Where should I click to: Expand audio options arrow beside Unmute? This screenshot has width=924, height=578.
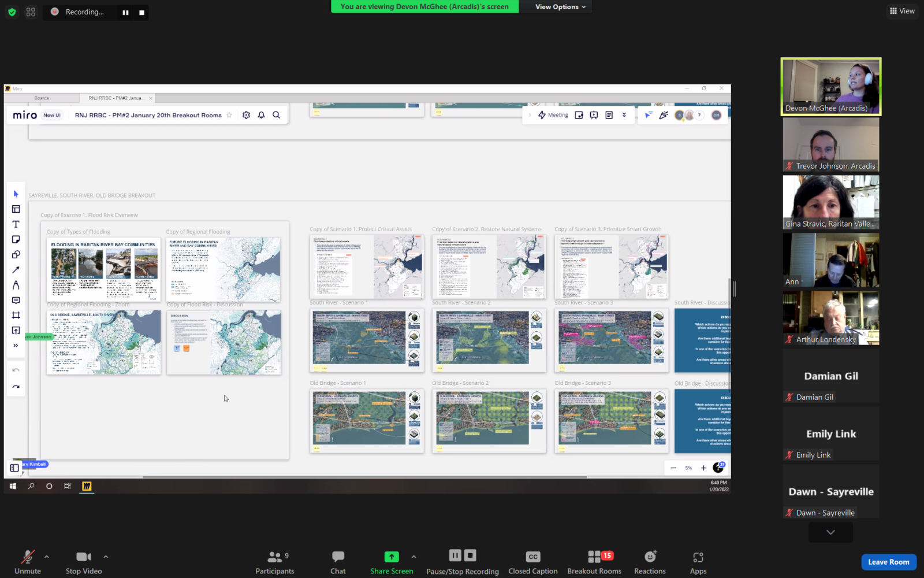tap(47, 557)
